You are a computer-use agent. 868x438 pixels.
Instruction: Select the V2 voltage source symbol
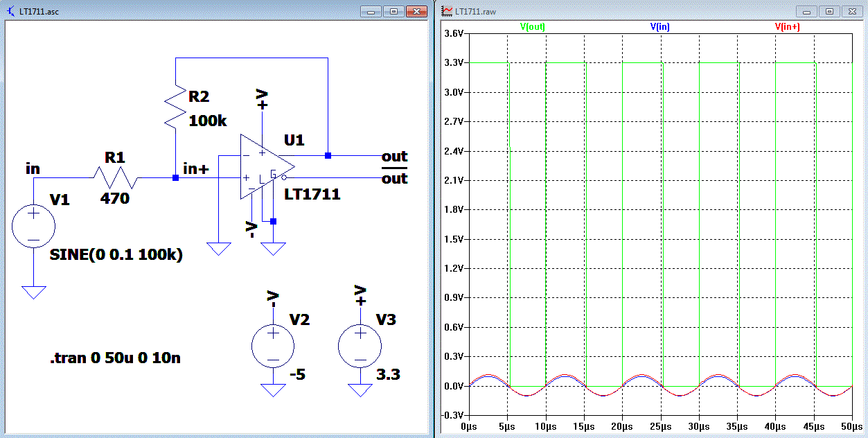click(x=273, y=346)
